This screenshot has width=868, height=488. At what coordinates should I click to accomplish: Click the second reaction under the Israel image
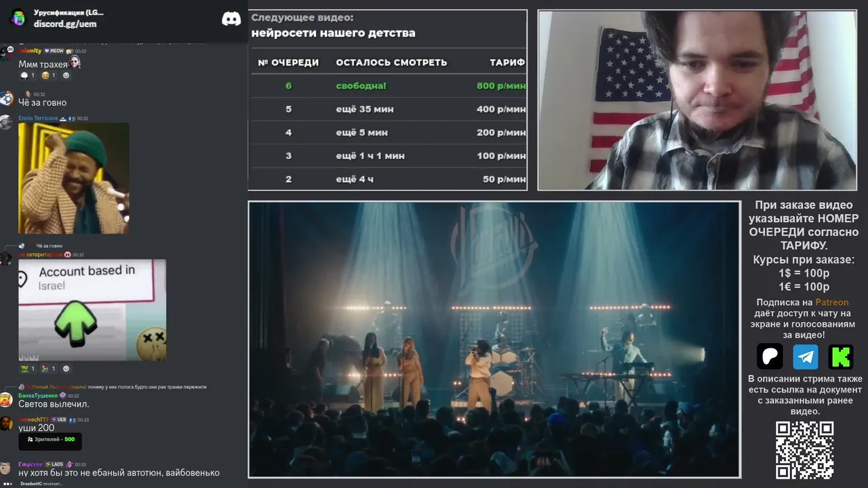(x=48, y=369)
